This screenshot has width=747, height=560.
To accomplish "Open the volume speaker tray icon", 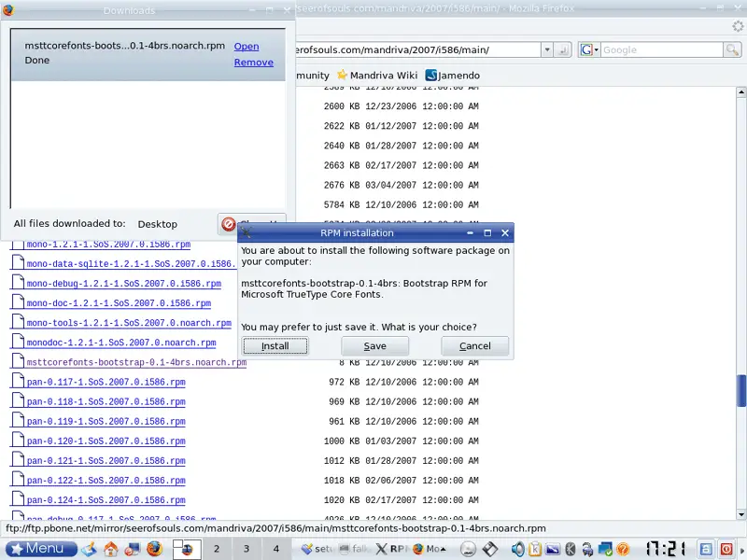I will point(517,549).
